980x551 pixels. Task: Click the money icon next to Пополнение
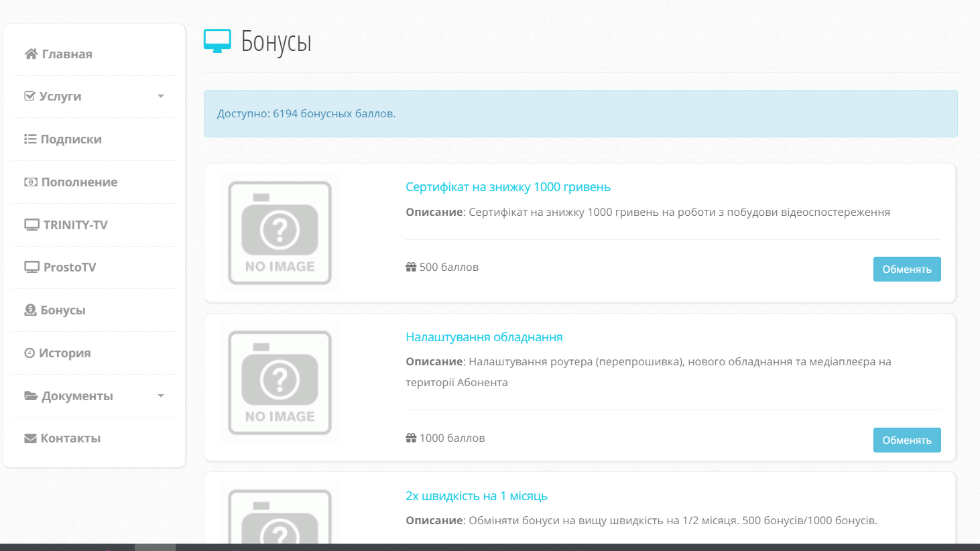point(31,182)
